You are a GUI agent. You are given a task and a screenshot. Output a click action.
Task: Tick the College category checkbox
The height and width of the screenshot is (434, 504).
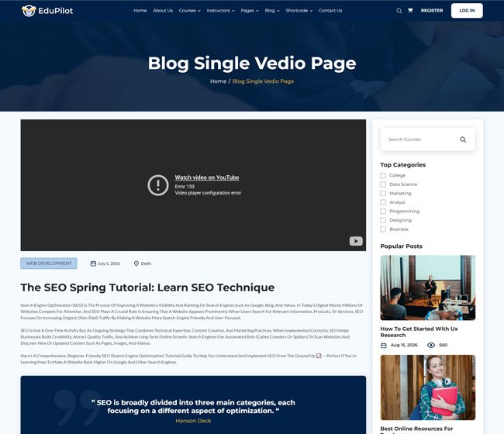(383, 175)
